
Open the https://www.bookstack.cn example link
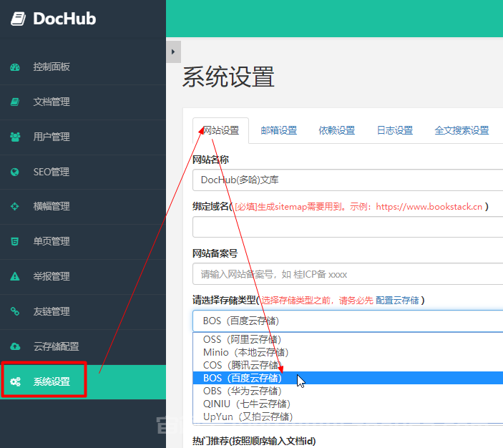(x=429, y=207)
